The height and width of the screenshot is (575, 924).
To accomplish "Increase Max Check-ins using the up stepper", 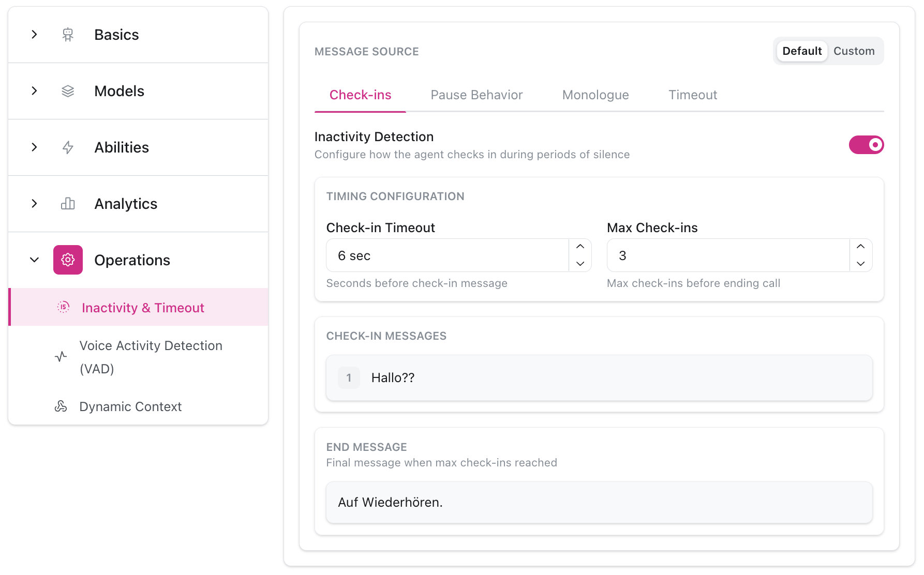I will click(860, 247).
